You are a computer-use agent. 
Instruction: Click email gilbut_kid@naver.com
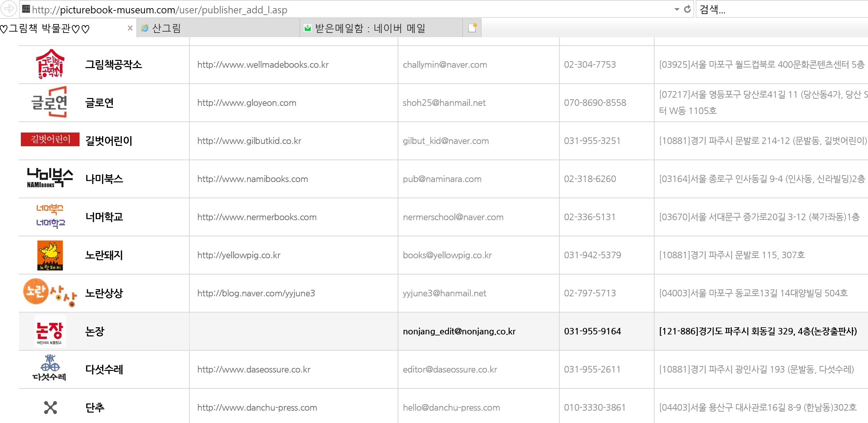(x=446, y=141)
